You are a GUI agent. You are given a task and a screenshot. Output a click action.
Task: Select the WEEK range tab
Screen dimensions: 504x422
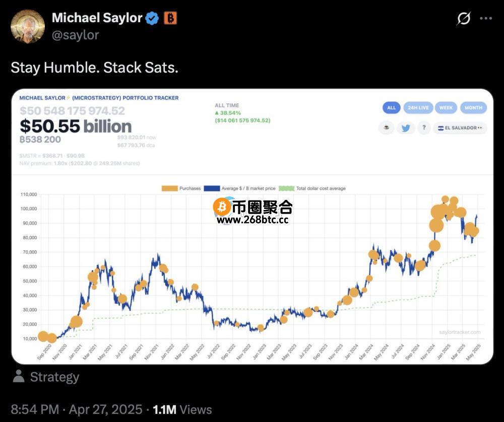click(x=446, y=108)
